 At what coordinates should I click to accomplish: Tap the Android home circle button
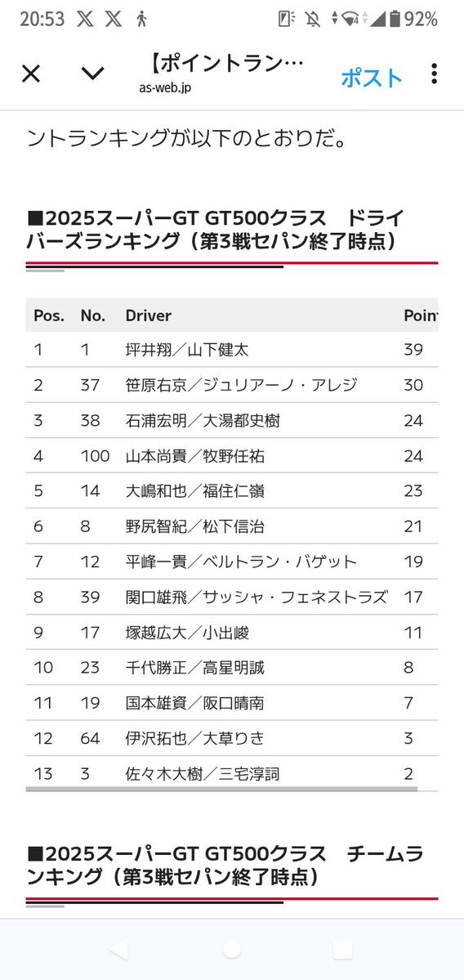[x=232, y=949]
